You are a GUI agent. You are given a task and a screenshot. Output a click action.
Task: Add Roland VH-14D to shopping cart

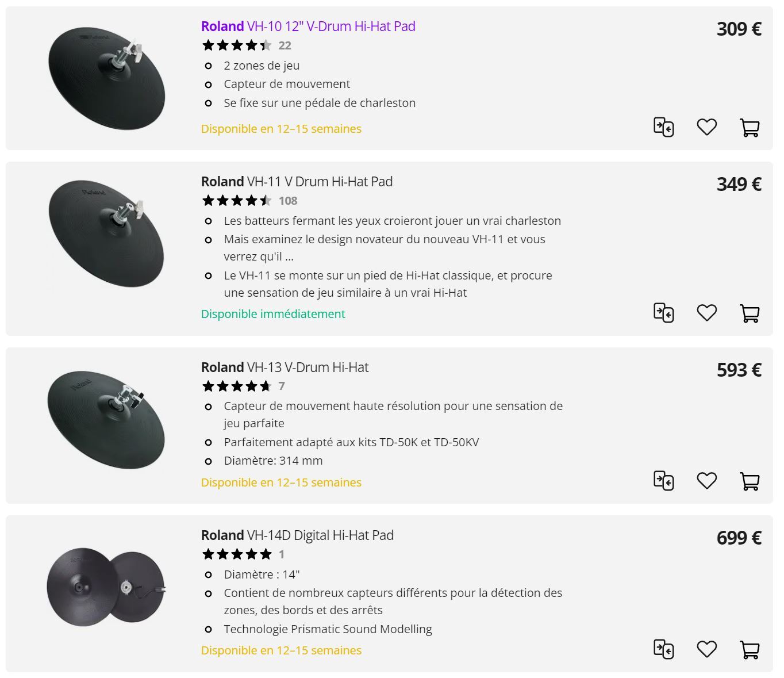pos(750,649)
